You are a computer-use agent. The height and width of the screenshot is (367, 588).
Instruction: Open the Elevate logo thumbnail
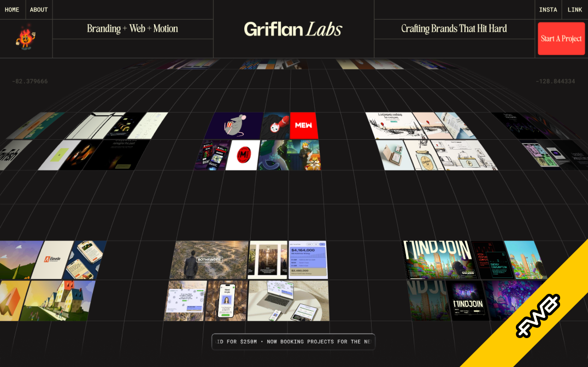pyautogui.click(x=52, y=260)
